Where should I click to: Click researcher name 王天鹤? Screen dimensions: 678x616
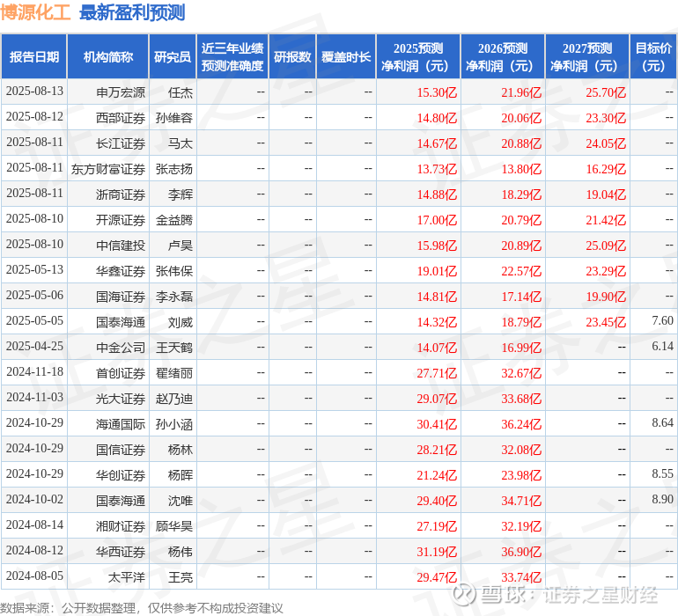(174, 348)
